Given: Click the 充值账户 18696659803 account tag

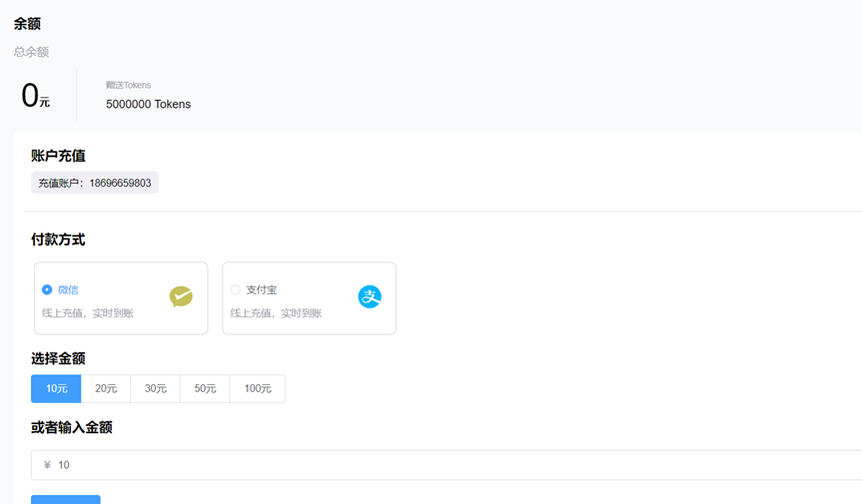Looking at the screenshot, I should coord(95,183).
